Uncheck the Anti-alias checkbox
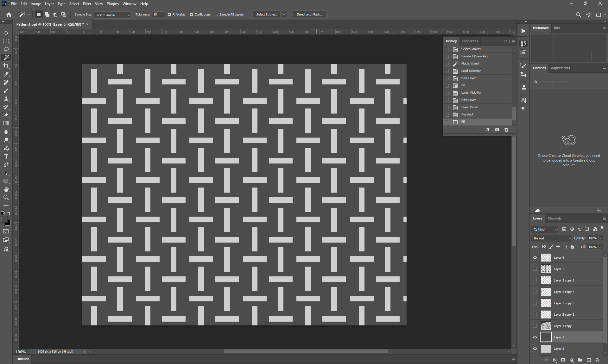Image resolution: width=608 pixels, height=364 pixels. [169, 14]
